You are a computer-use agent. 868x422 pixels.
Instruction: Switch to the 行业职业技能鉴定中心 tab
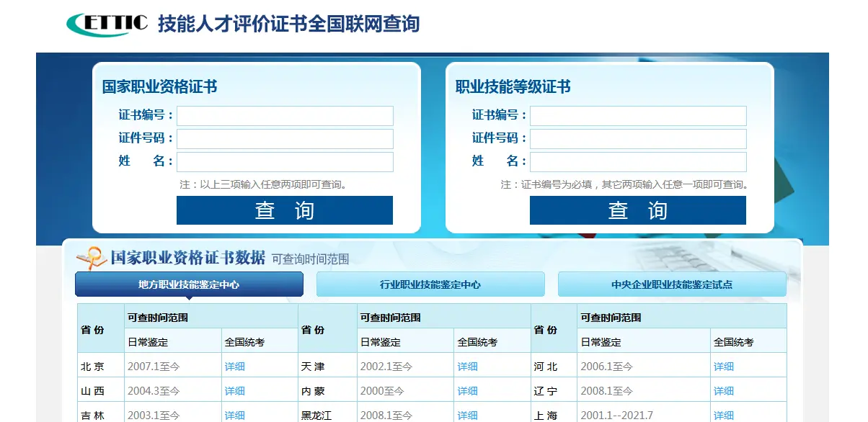point(429,284)
